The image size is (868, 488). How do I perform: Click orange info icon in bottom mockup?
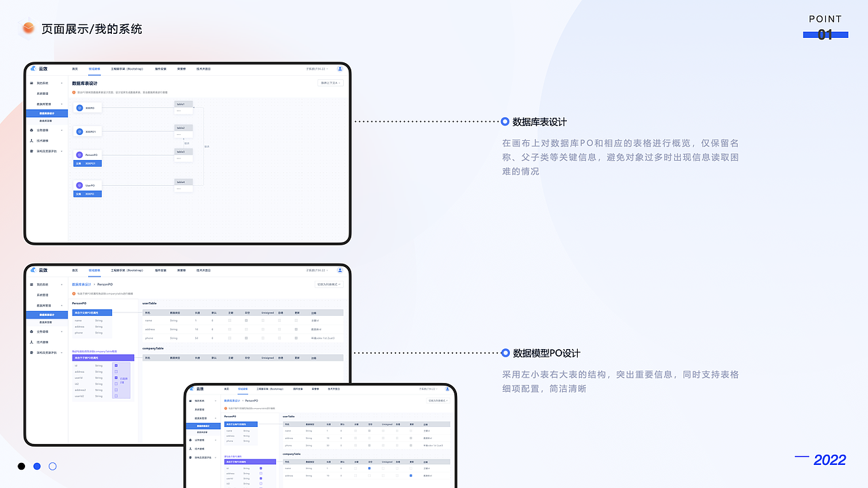point(226,408)
